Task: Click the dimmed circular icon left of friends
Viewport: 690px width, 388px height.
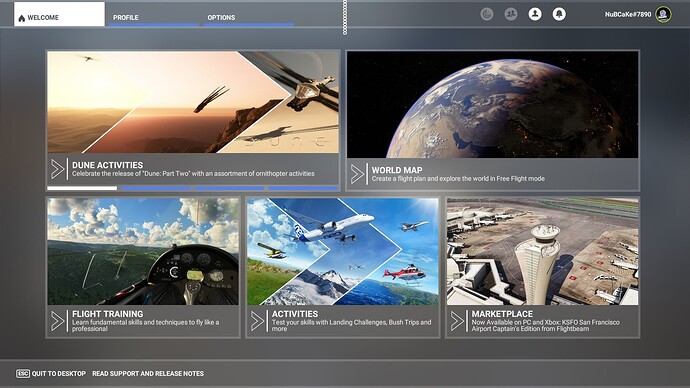Action: 487,14
